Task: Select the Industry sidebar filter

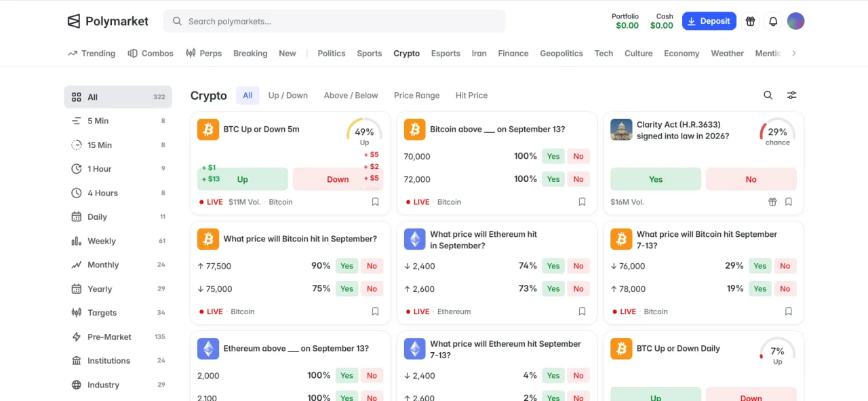Action: click(118, 385)
